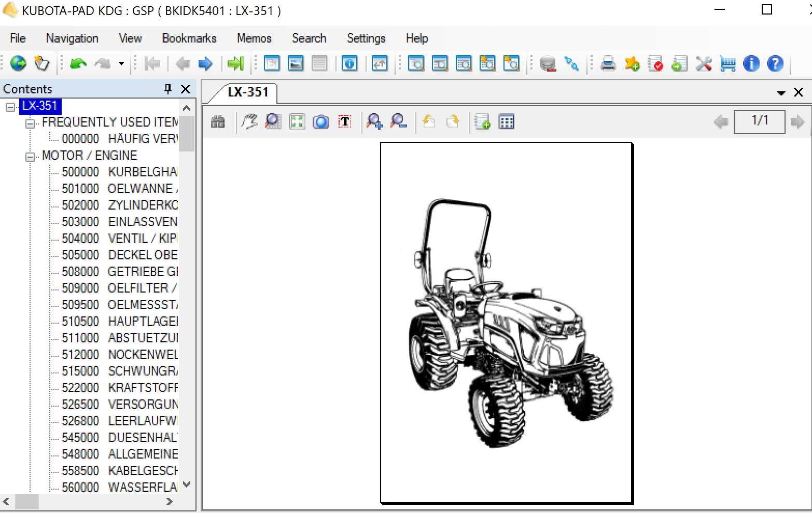This screenshot has height=513, width=812.
Task: Add bookmark with the star plus icon
Action: (x=632, y=64)
